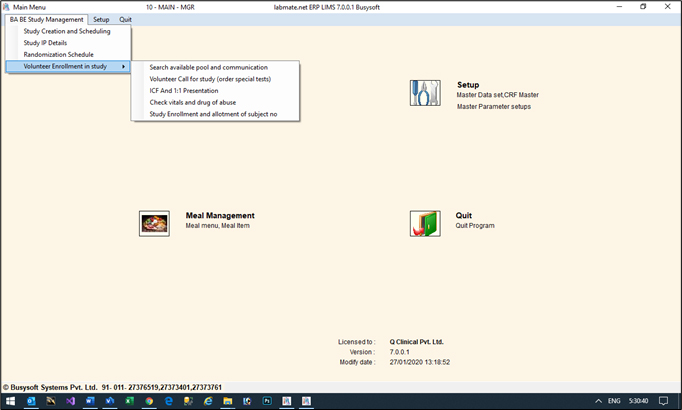Click the taskbar clock showing 5:30:40
The height and width of the screenshot is (410, 682).
[638, 401]
